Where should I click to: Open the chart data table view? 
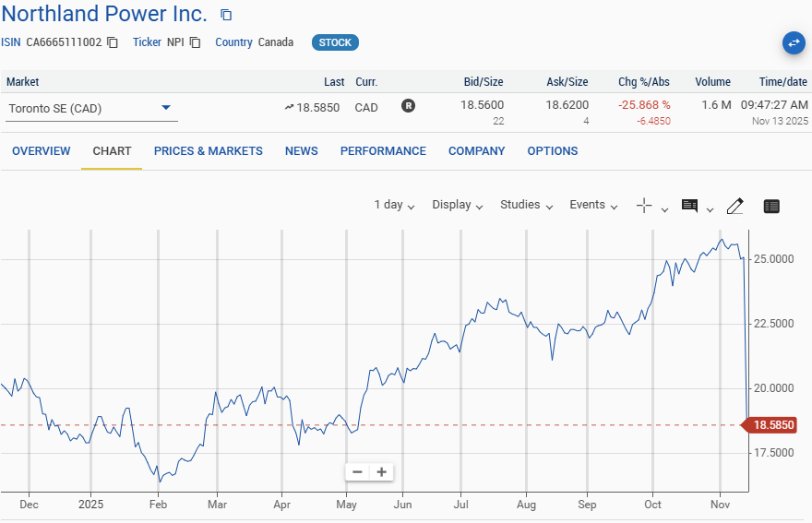(x=771, y=206)
